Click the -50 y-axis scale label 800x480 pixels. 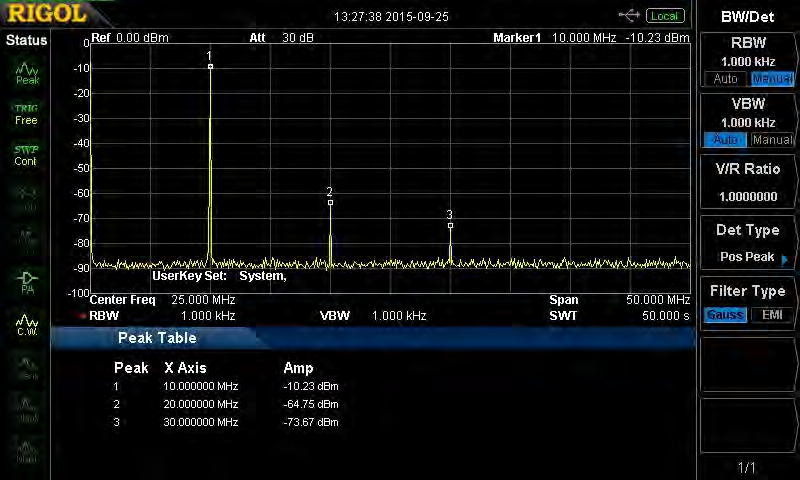pos(81,168)
